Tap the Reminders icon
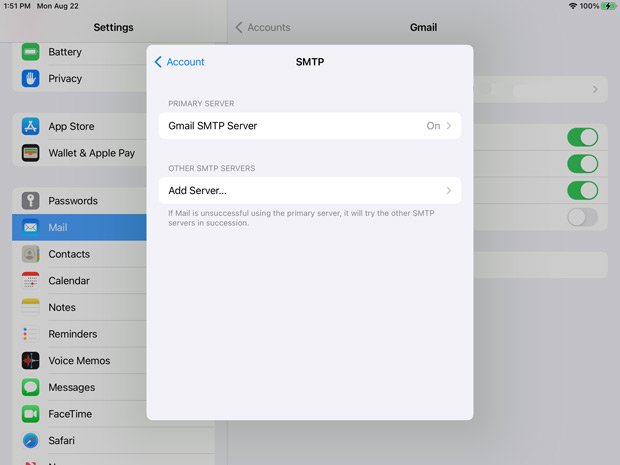 [x=30, y=334]
